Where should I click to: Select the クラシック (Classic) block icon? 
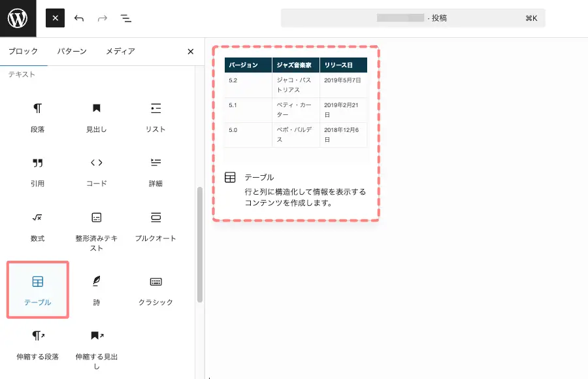155,288
